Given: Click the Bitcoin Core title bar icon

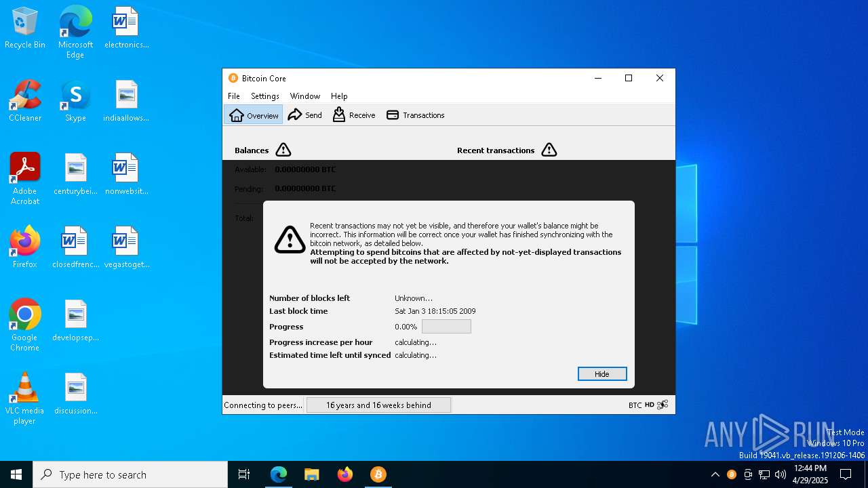Looking at the screenshot, I should (233, 78).
